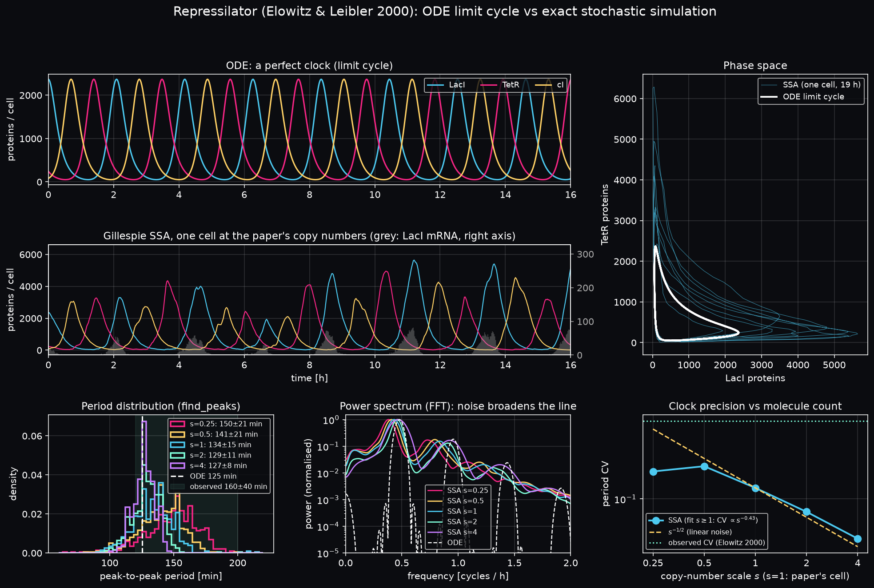The image size is (874, 588).
Task: Click the s=0.25 data point marker in precision plot
Action: point(653,472)
